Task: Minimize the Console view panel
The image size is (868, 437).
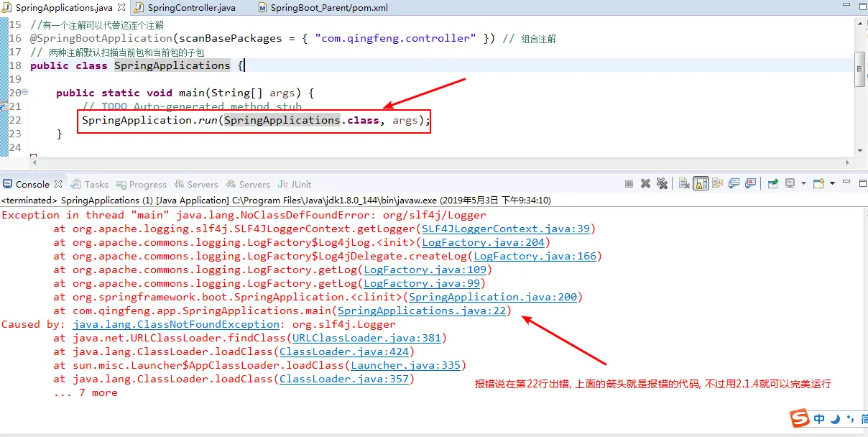Action: [x=846, y=181]
